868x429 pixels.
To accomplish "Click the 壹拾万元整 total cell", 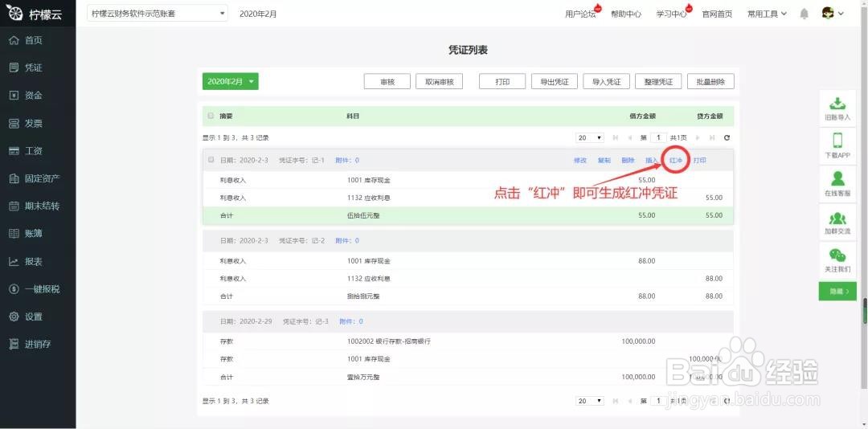I will (x=363, y=377).
